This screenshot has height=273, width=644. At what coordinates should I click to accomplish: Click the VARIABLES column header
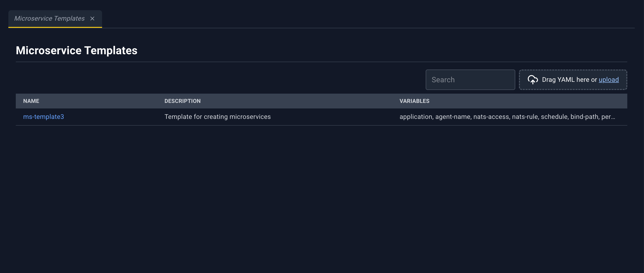click(x=415, y=101)
